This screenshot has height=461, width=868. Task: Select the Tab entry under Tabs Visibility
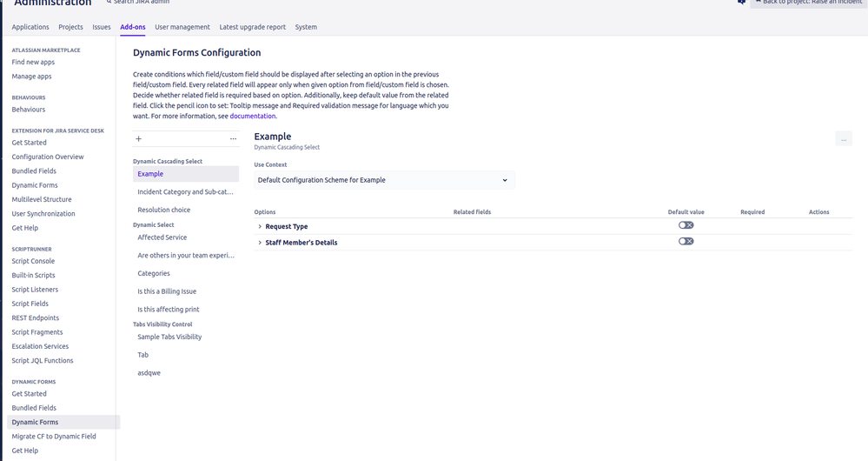tap(142, 355)
